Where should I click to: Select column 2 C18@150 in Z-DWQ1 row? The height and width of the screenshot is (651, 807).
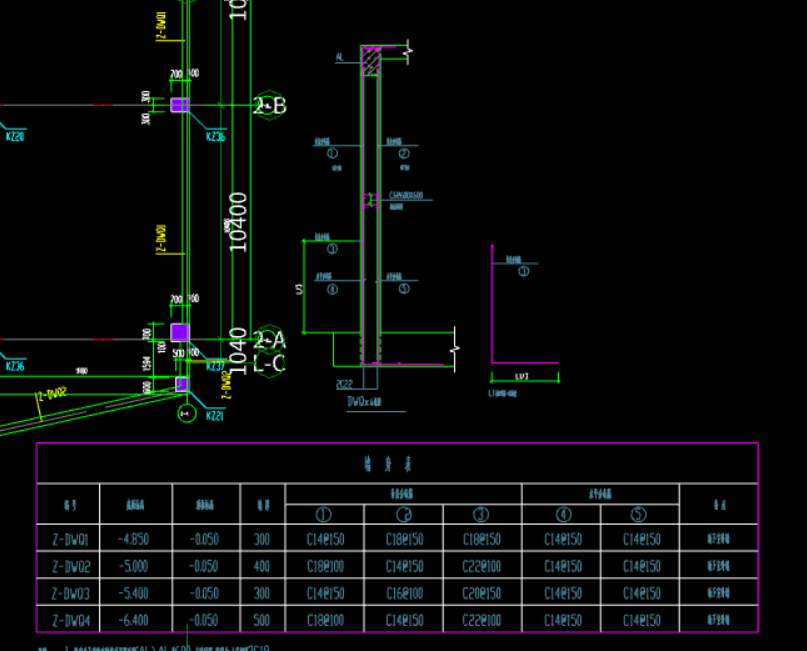coord(404,539)
